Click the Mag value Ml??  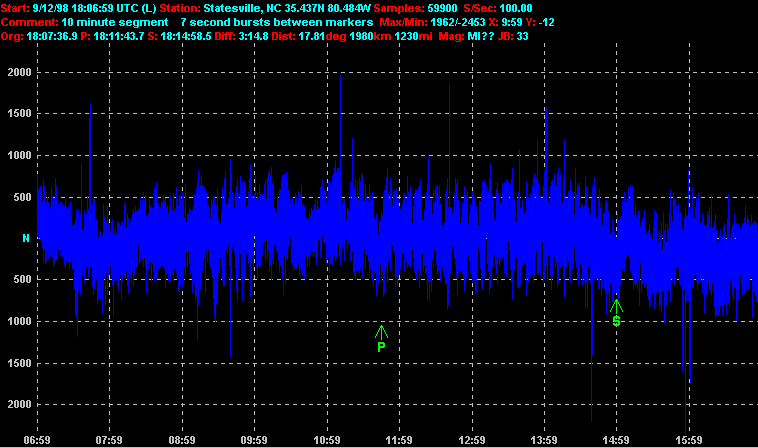click(481, 36)
